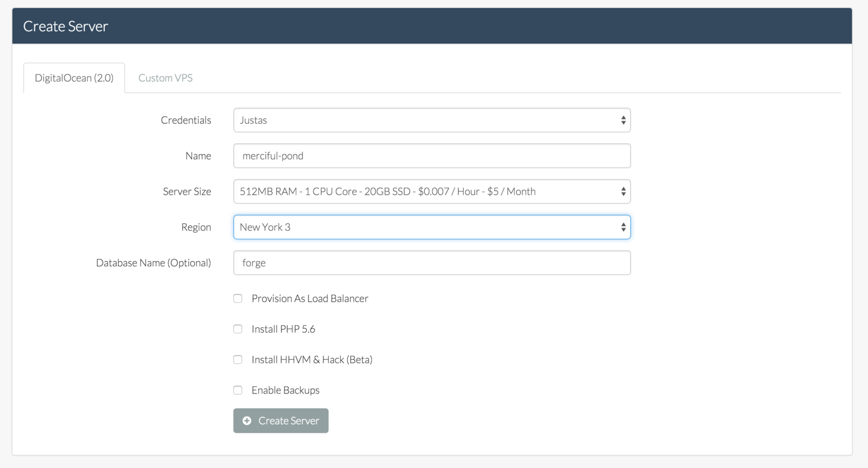Viewport: 868px width, 468px height.
Task: Click the Server Size label
Action: pyautogui.click(x=187, y=192)
